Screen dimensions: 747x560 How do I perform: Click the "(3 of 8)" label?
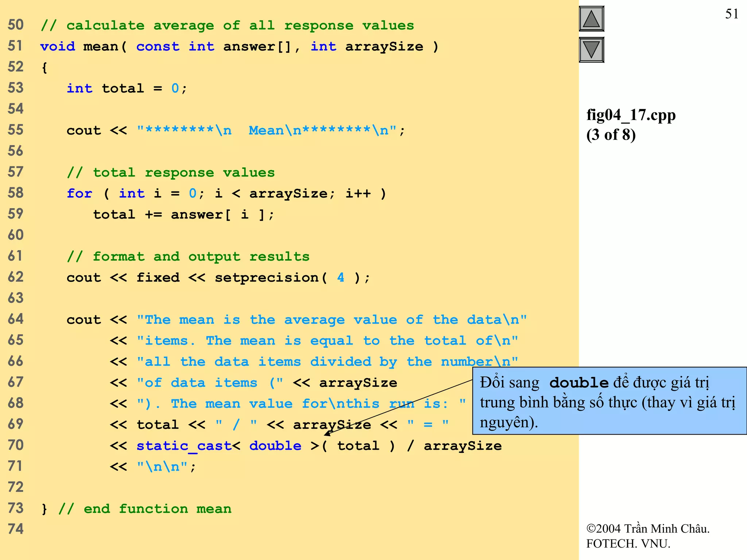[x=611, y=135]
